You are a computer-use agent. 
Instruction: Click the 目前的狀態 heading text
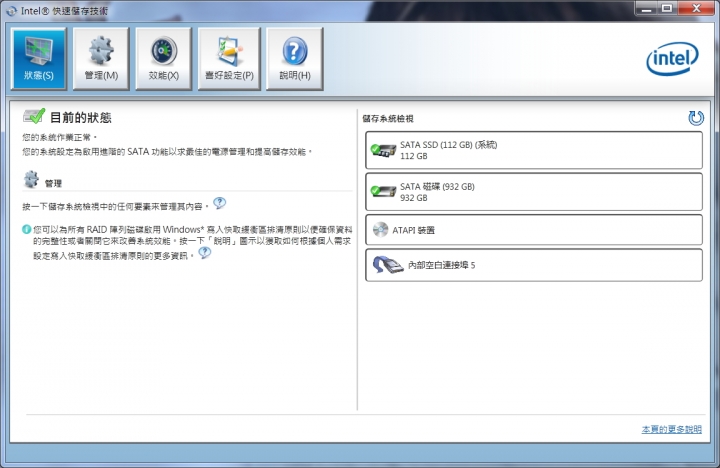coord(81,118)
